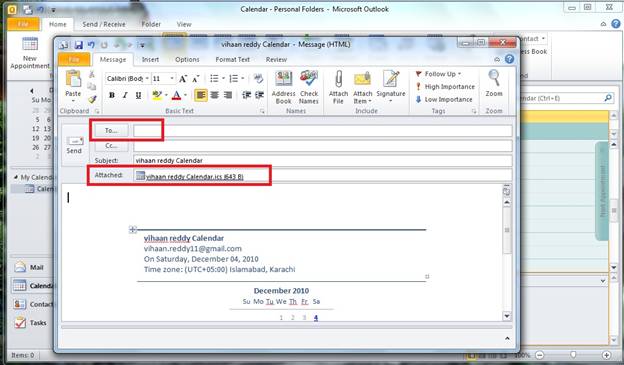Align text left
Image resolution: width=624 pixels, height=365 pixels.
pos(201,96)
